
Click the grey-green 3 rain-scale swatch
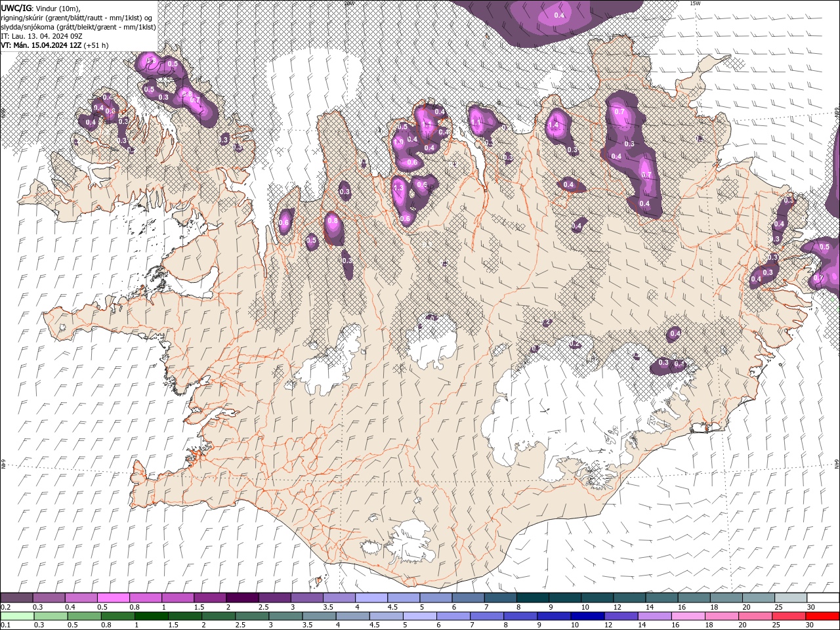click(x=285, y=616)
